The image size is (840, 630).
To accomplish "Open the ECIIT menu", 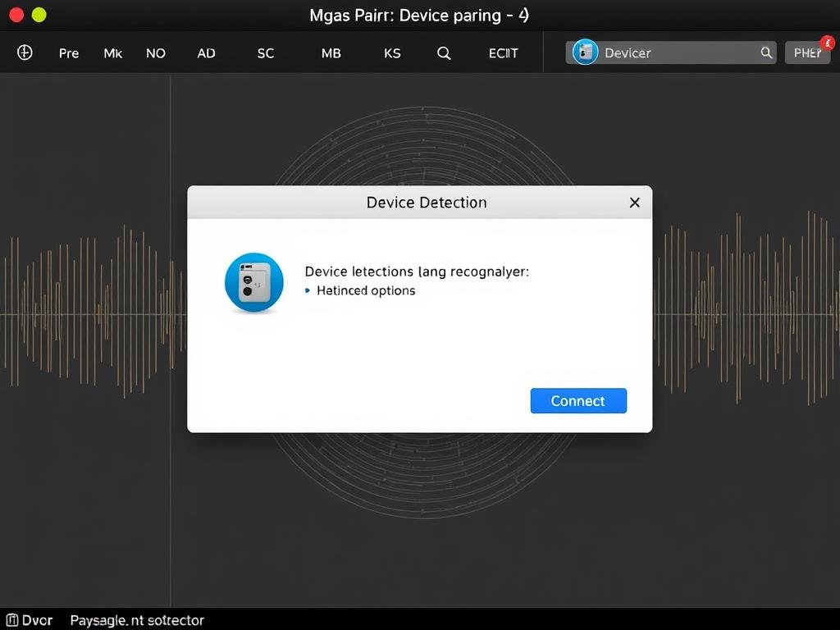I will pyautogui.click(x=503, y=53).
